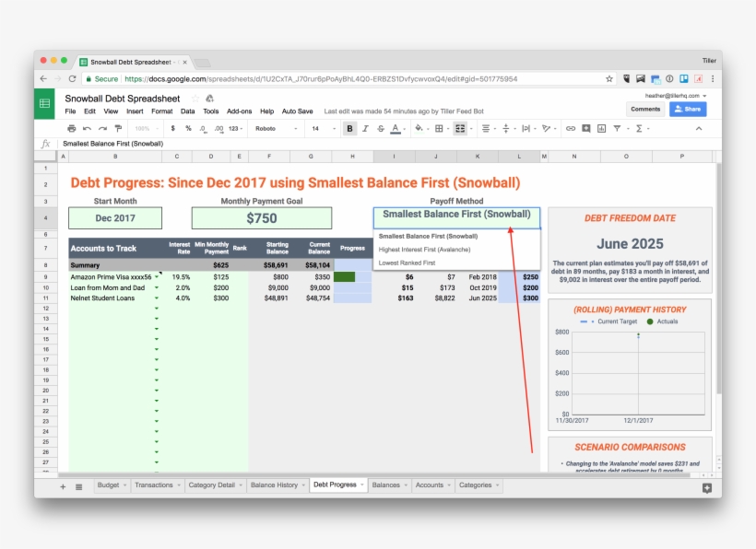Select Lowest Ranked First option
The height and width of the screenshot is (549, 756).
point(456,263)
